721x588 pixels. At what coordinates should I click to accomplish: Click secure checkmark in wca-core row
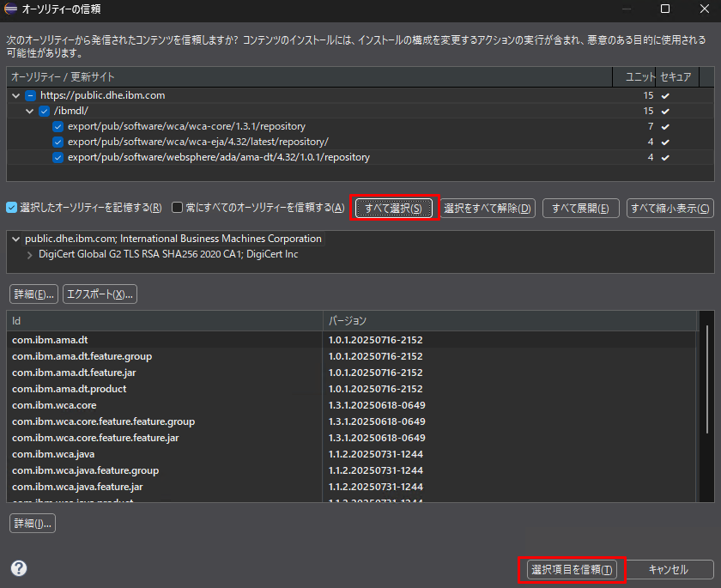(x=665, y=127)
